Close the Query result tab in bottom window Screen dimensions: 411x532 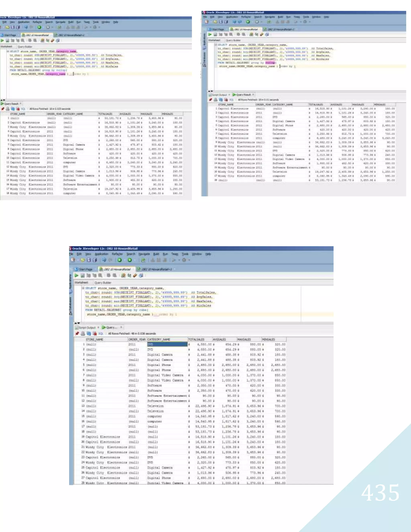(121, 327)
